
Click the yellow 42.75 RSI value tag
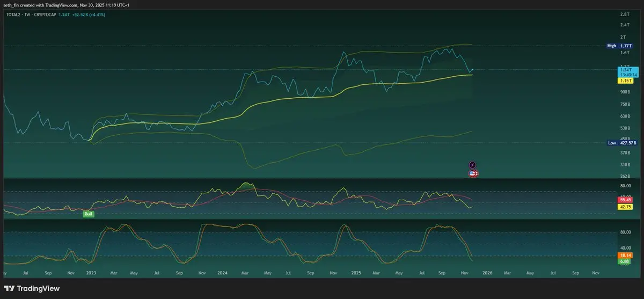pyautogui.click(x=626, y=207)
